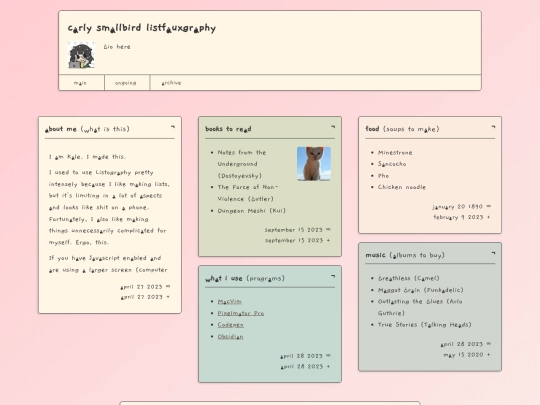Click The Force of Non-Violence list item
The height and width of the screenshot is (405, 540).
point(248,193)
